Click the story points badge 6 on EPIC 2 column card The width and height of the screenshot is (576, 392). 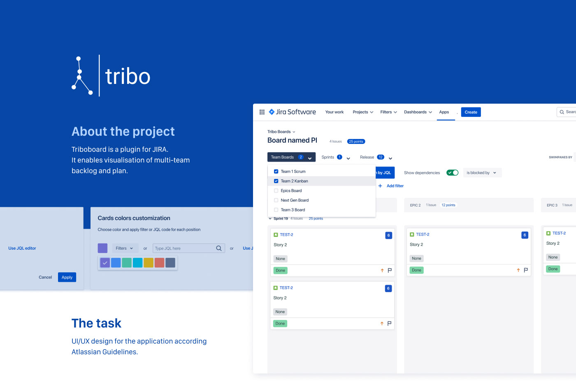(525, 235)
